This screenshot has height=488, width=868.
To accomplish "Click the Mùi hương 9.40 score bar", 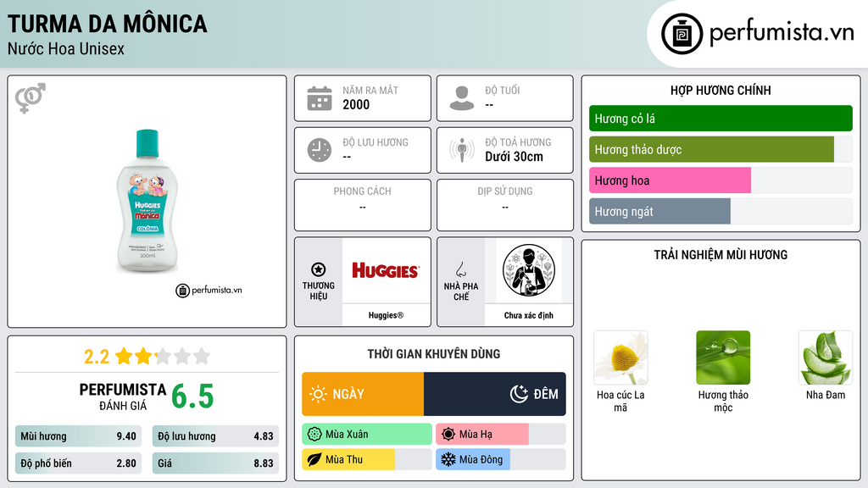I will [x=79, y=436].
